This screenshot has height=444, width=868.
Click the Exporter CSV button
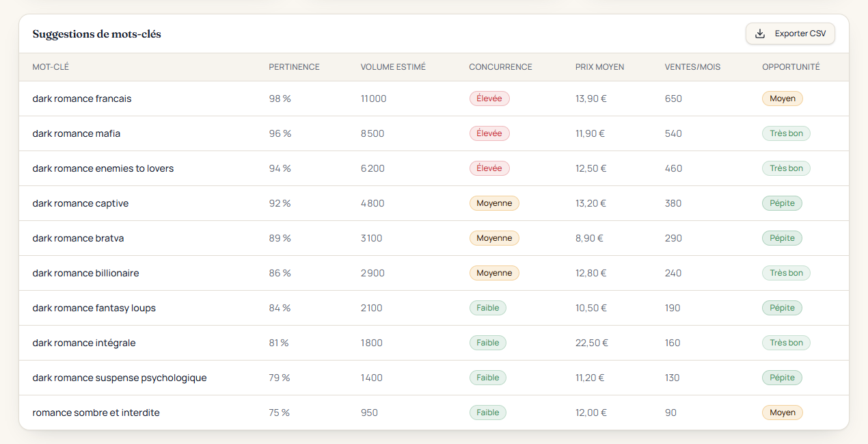coord(790,34)
